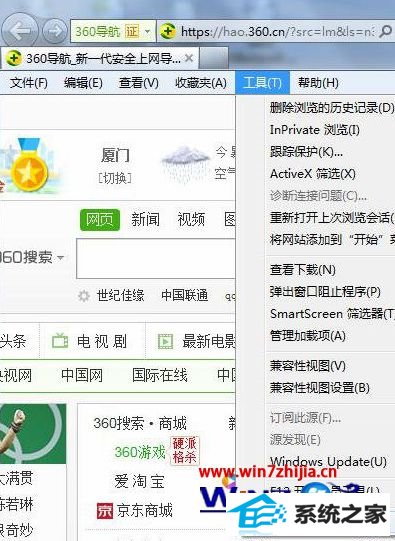Click the red 硬派格杀 badge

point(185,450)
